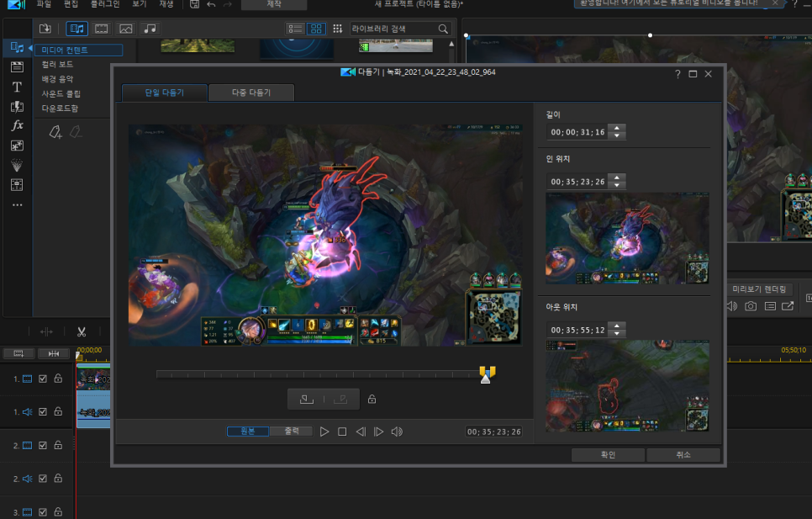Open the 보기 menu

tap(140, 4)
